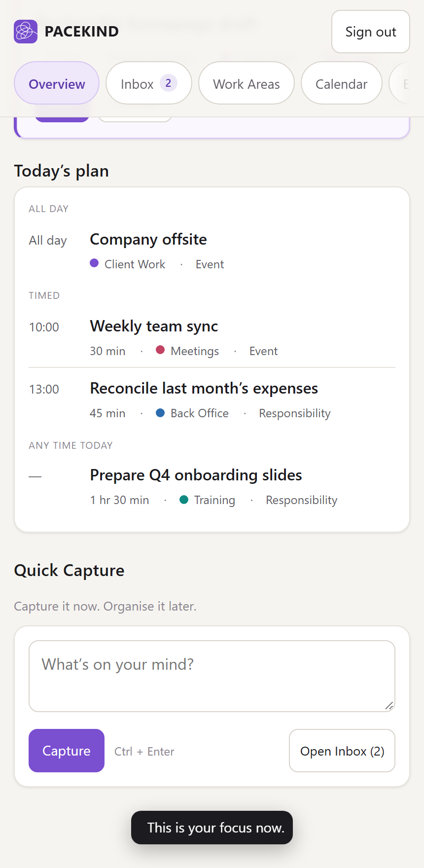Click the Inbox count badge showing 2
The image size is (424, 868).
point(168,83)
